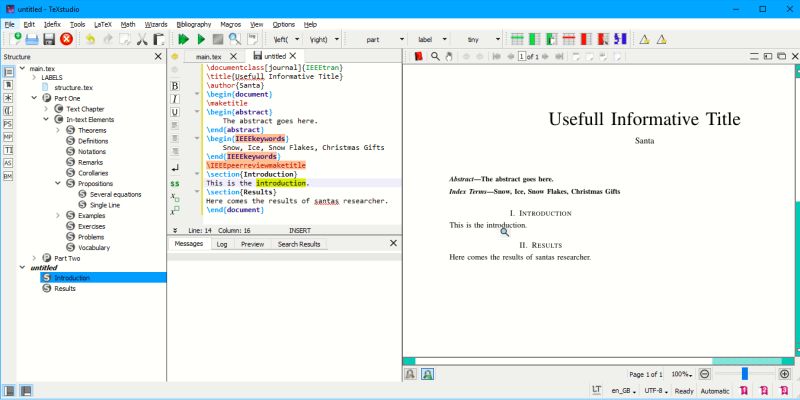Close the Structure panel
This screenshot has width=800, height=400.
pyautogui.click(x=158, y=57)
